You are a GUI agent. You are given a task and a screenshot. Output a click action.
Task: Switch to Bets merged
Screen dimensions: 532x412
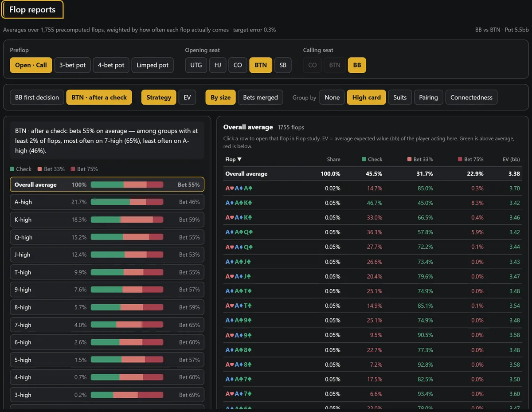(x=260, y=98)
